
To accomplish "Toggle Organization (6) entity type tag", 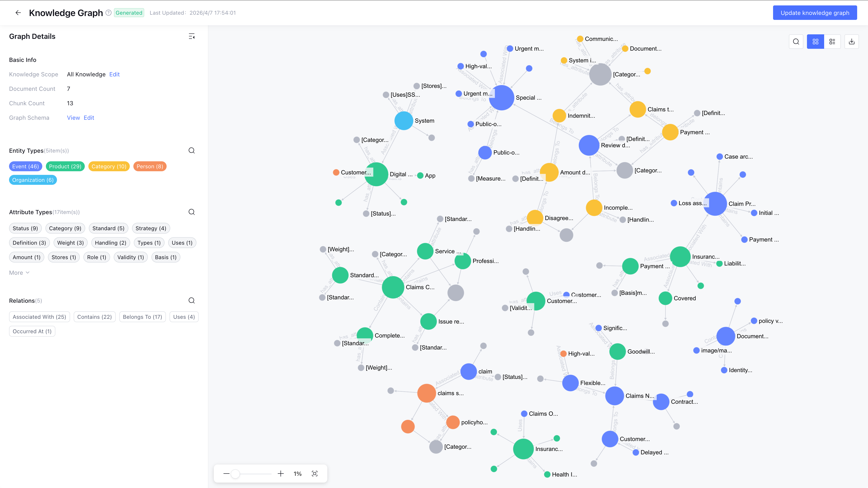I will coord(33,180).
